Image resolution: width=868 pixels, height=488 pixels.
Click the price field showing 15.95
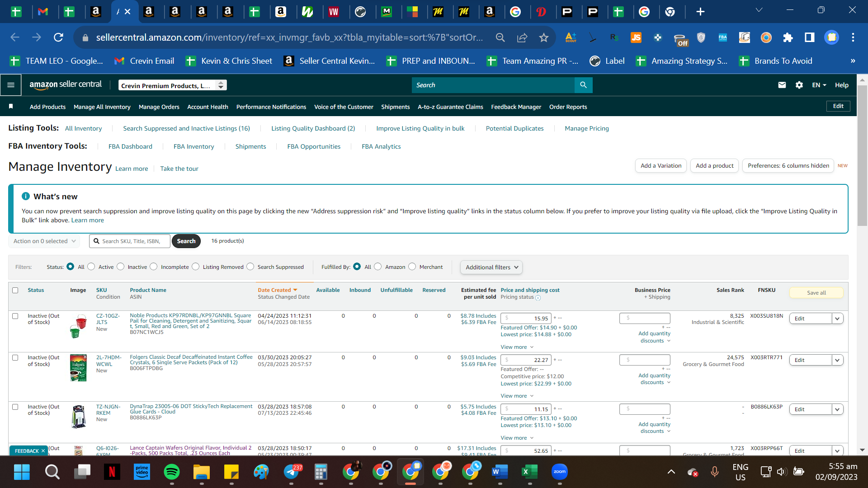click(x=526, y=319)
